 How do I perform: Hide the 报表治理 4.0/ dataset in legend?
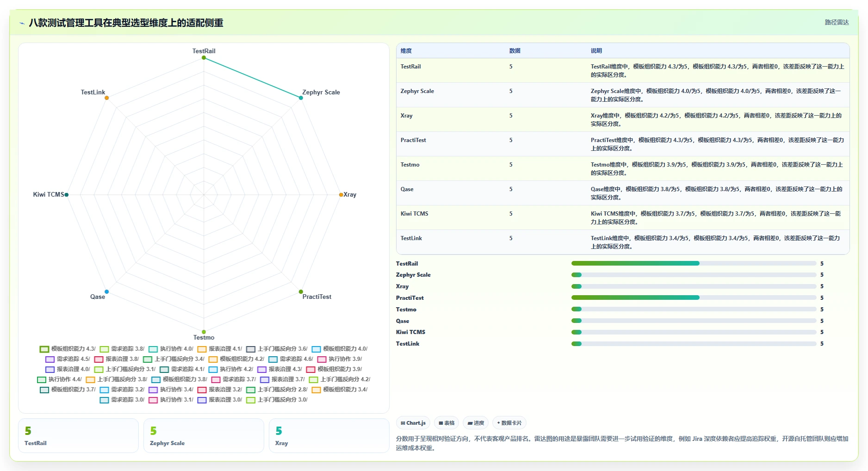(x=68, y=369)
